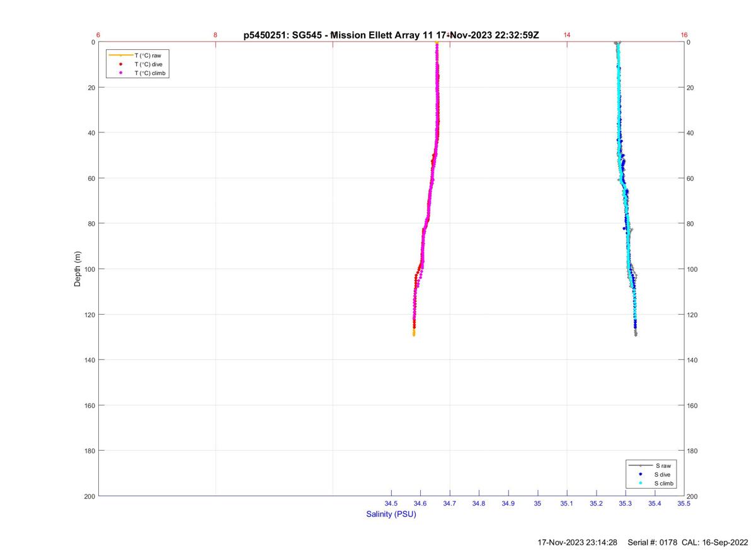This screenshot has width=756, height=558.
Task: Click left depth tick label 40
Action: coord(91,133)
